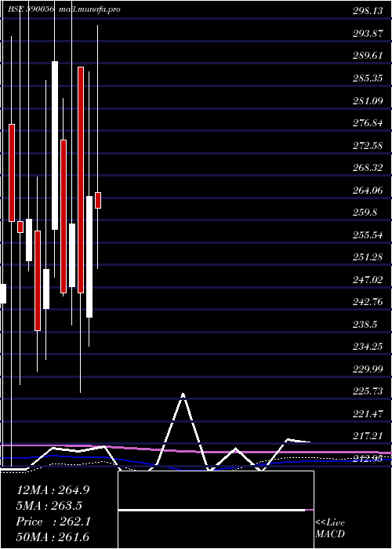Click the white bar inside the MACD box
Viewport: 392px width, 549px height.
point(212,510)
